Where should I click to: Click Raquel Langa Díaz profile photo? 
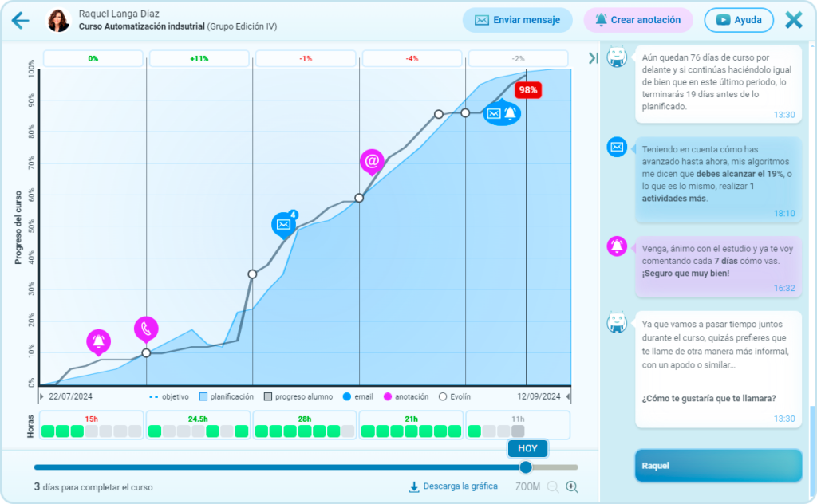pos(59,20)
